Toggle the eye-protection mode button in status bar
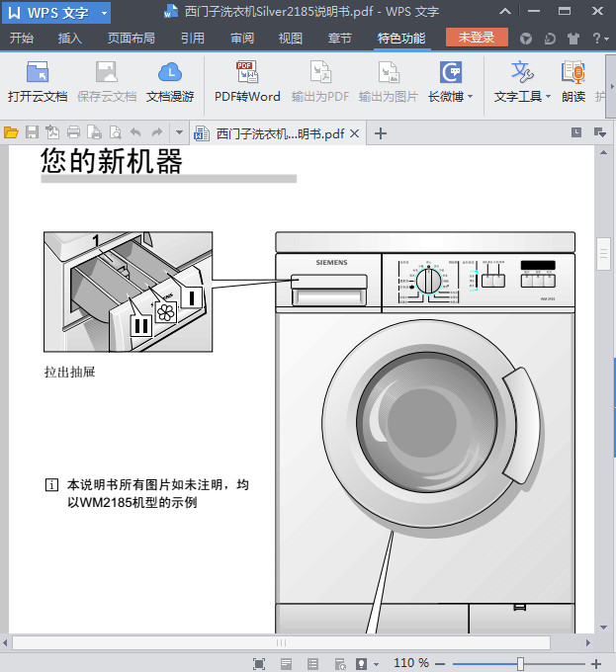Image resolution: width=616 pixels, height=672 pixels. tap(363, 664)
